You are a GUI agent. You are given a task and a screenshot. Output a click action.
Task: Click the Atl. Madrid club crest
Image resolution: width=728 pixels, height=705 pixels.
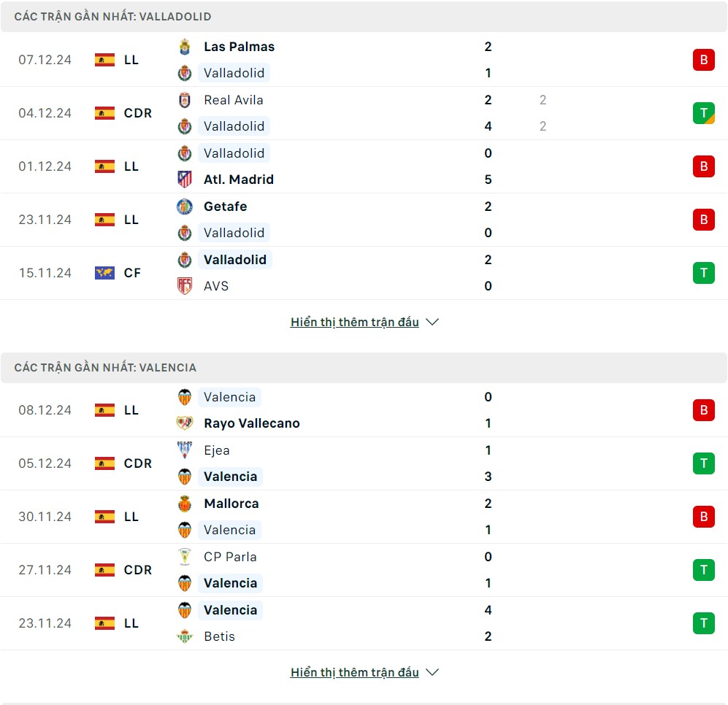pos(185,180)
